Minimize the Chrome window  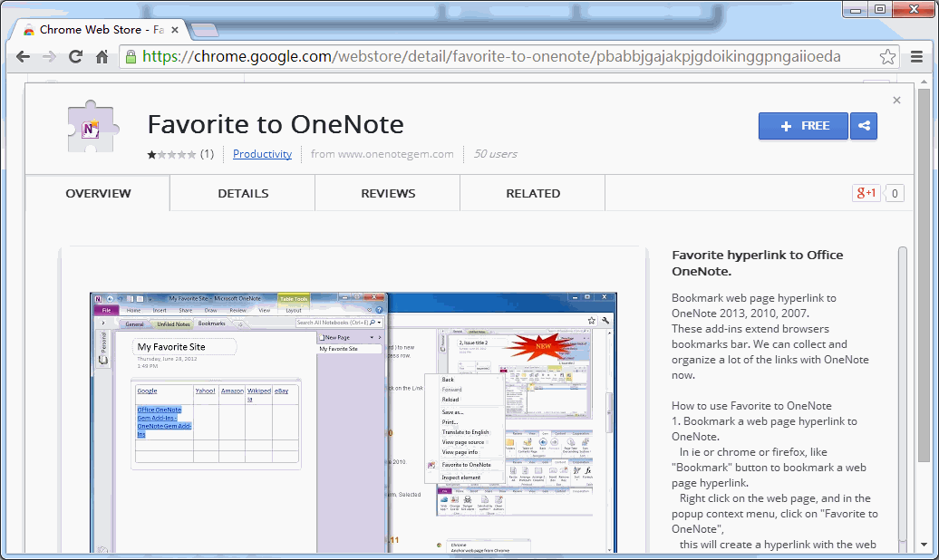click(856, 10)
